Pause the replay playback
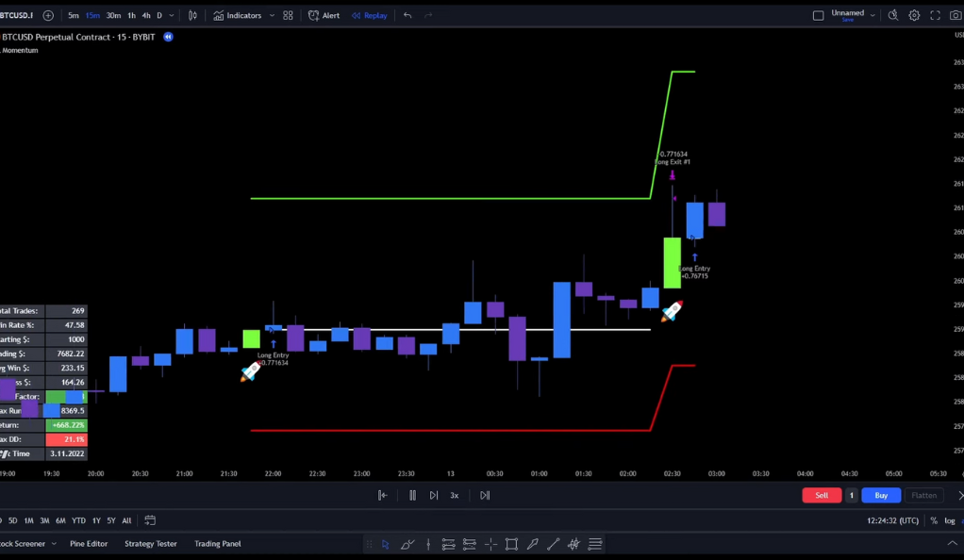Screen dimensions: 964x560 click(412, 495)
